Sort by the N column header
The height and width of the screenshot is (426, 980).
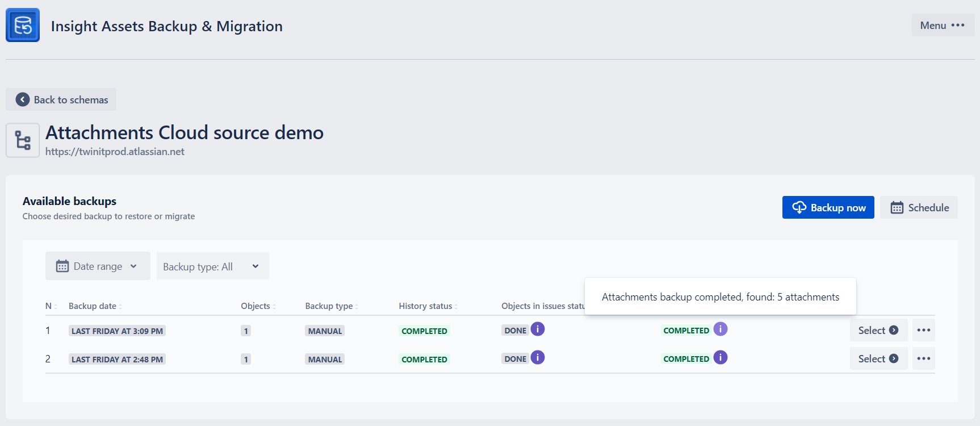(x=51, y=306)
